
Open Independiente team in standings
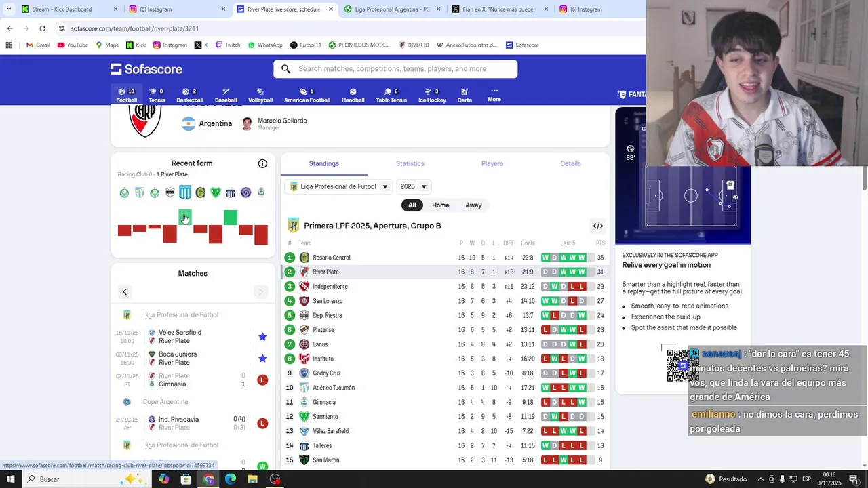330,287
